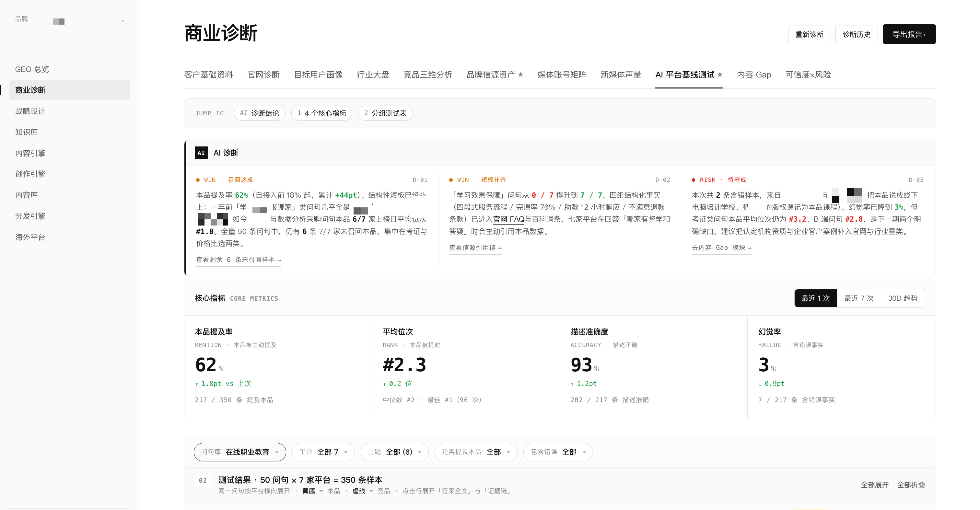Click the 官网 FAQ underlined link

point(509,219)
